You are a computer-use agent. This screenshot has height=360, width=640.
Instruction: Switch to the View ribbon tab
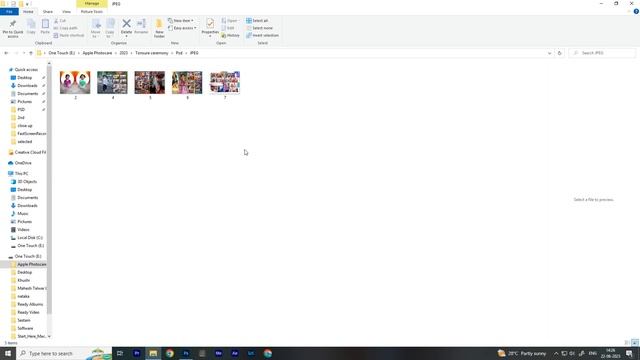(67, 12)
